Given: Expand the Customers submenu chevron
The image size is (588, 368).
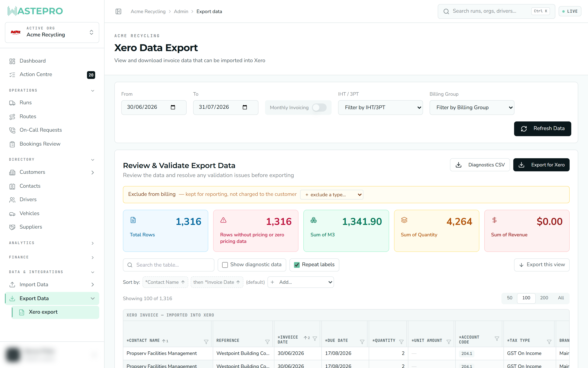Looking at the screenshot, I should [92, 173].
